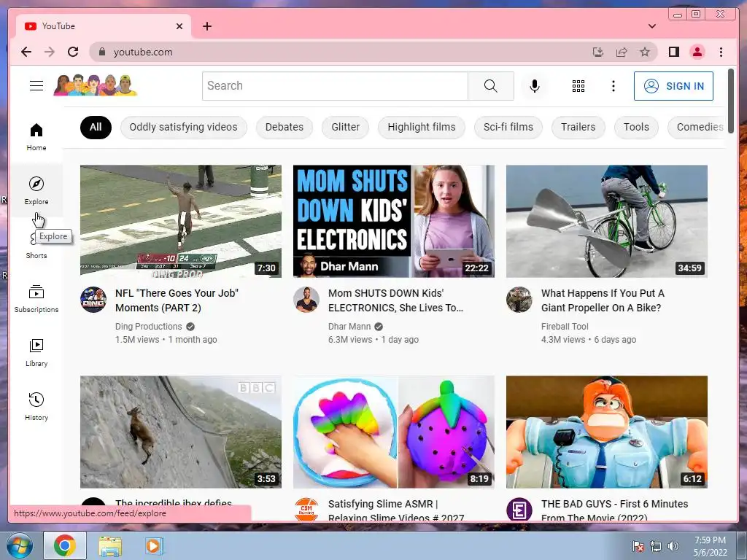Open NFL There Goes Your Job title
The height and width of the screenshot is (560, 747).
(x=177, y=300)
